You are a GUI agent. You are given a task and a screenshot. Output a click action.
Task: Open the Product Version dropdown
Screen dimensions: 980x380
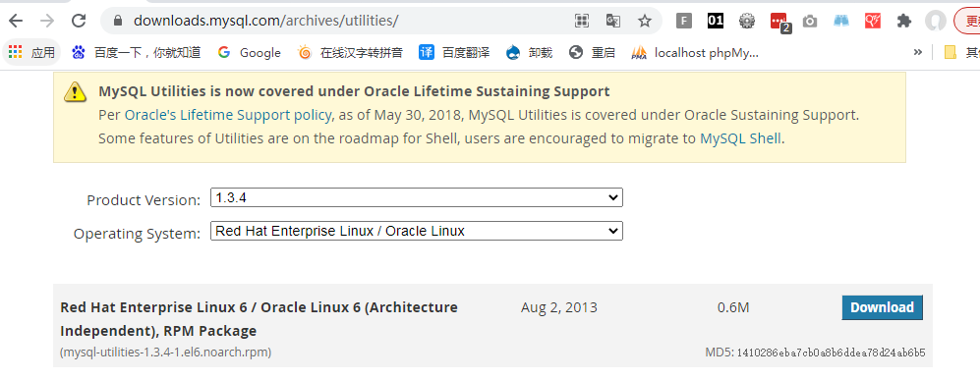coord(416,197)
